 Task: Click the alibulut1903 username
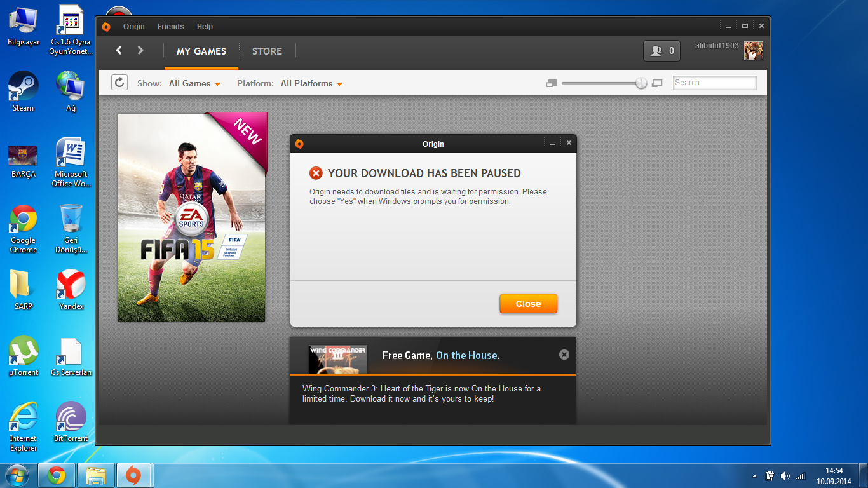[x=717, y=46]
